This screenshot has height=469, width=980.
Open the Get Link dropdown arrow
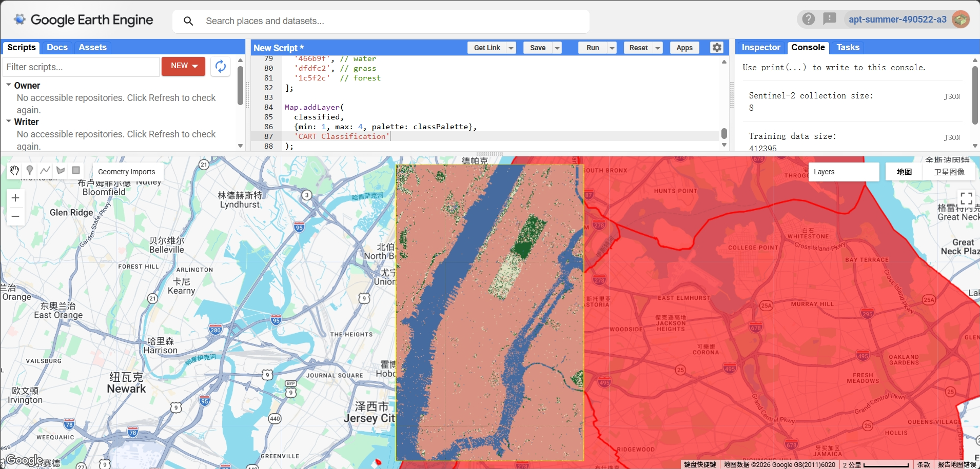coord(511,48)
